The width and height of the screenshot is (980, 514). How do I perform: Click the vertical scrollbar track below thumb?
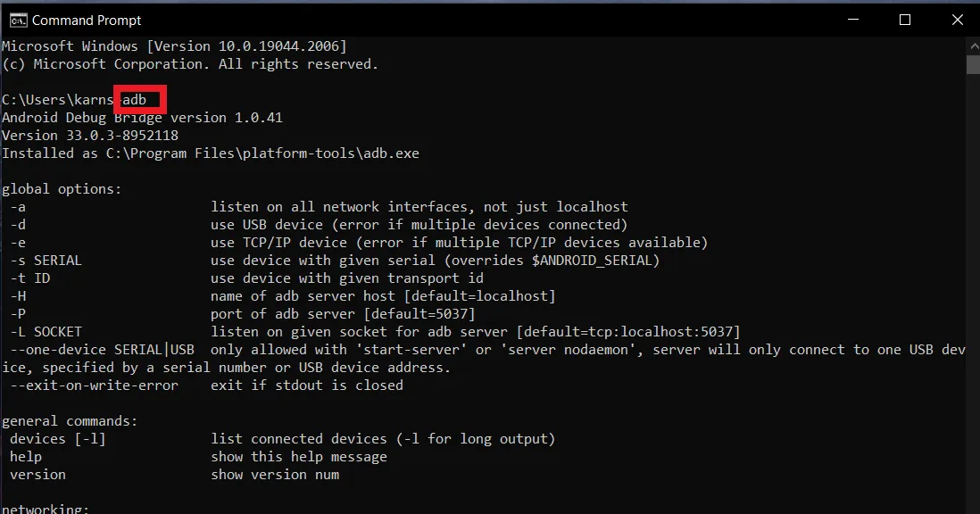tap(974, 294)
